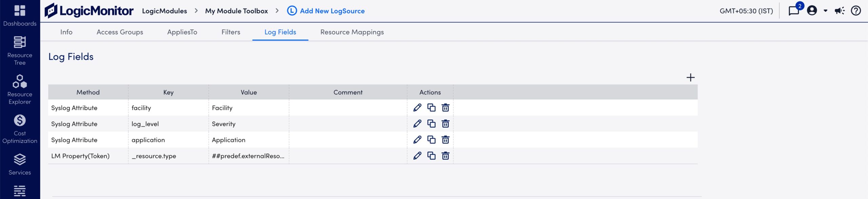Open Resource Tree in sidebar
Image resolution: width=868 pixels, height=199 pixels.
[x=20, y=51]
